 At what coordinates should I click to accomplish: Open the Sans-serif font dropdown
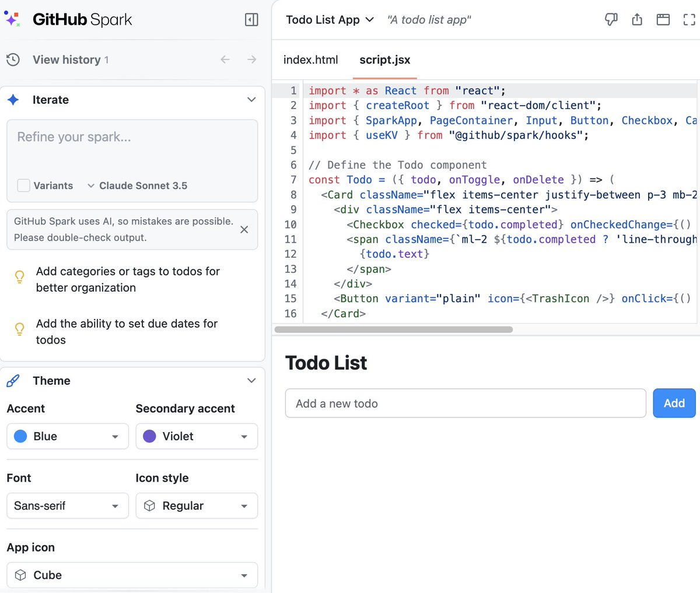tap(68, 506)
